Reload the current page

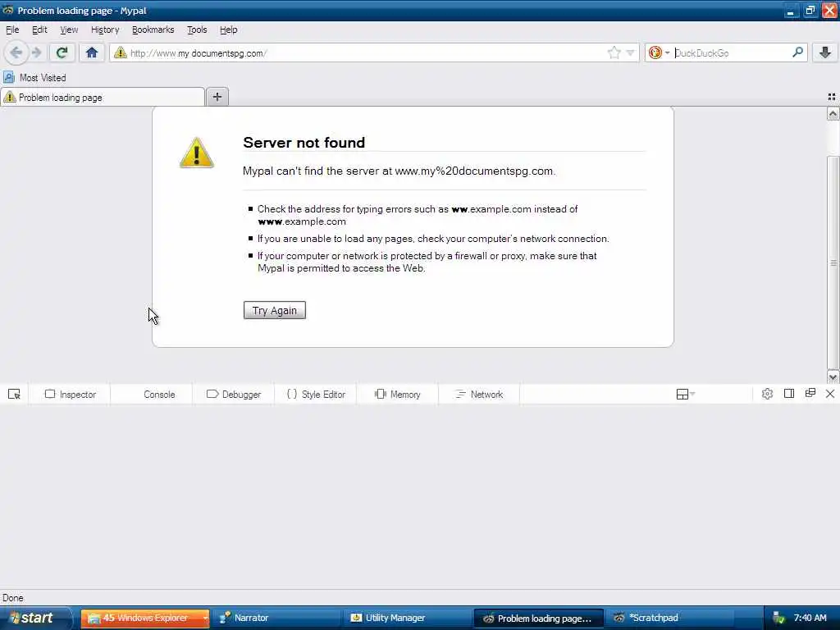point(62,52)
